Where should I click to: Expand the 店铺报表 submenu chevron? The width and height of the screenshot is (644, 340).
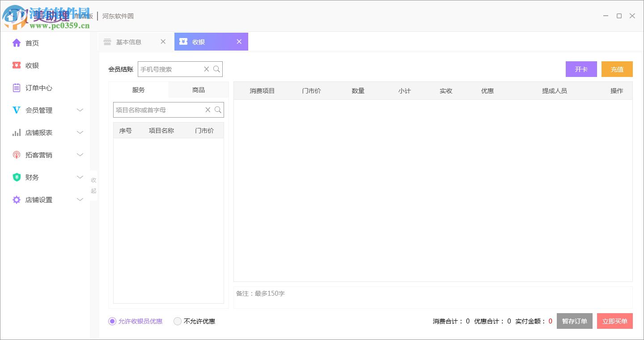coord(80,132)
